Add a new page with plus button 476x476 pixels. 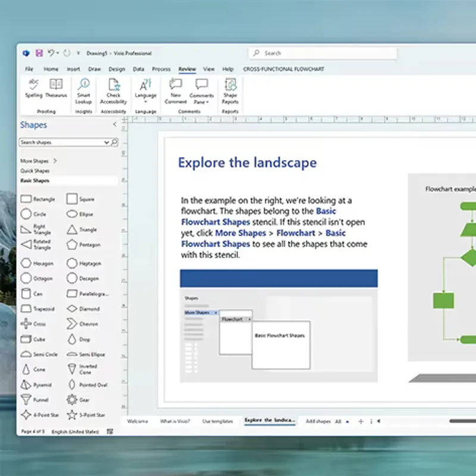(361, 421)
